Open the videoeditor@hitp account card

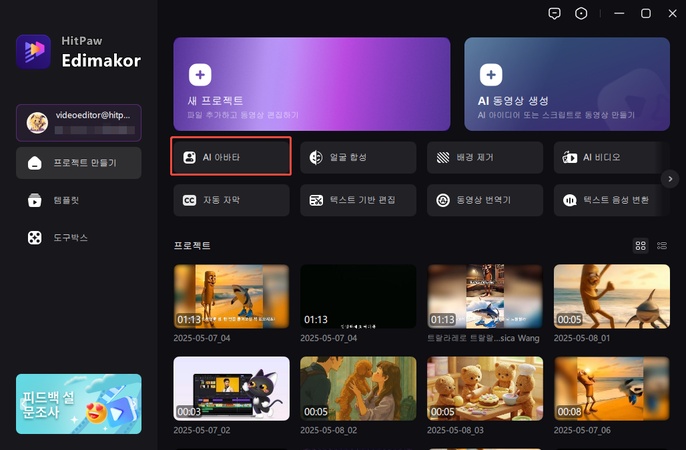coord(79,123)
